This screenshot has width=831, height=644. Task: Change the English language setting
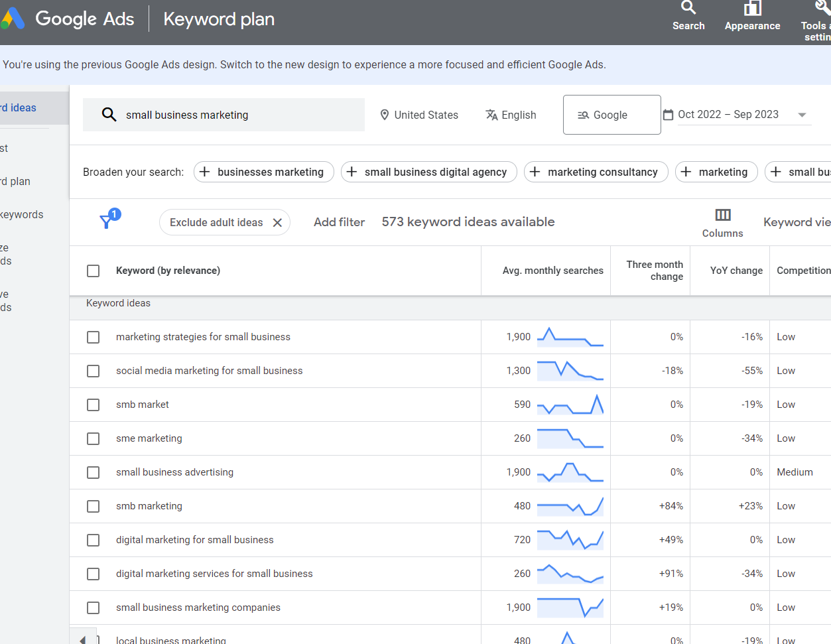(x=511, y=115)
